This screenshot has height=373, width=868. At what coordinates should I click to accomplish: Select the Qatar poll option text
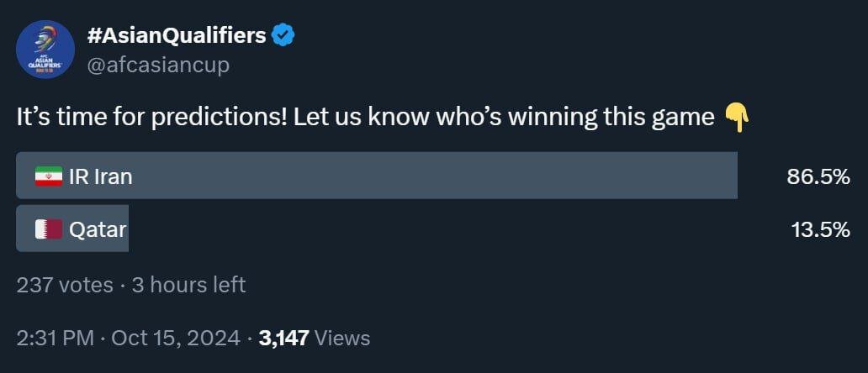click(x=98, y=229)
